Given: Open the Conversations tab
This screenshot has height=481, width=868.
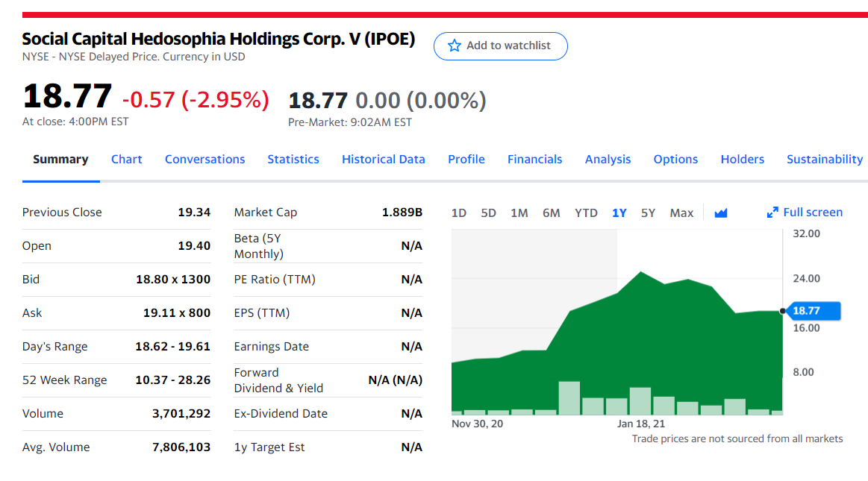Looking at the screenshot, I should pos(204,160).
